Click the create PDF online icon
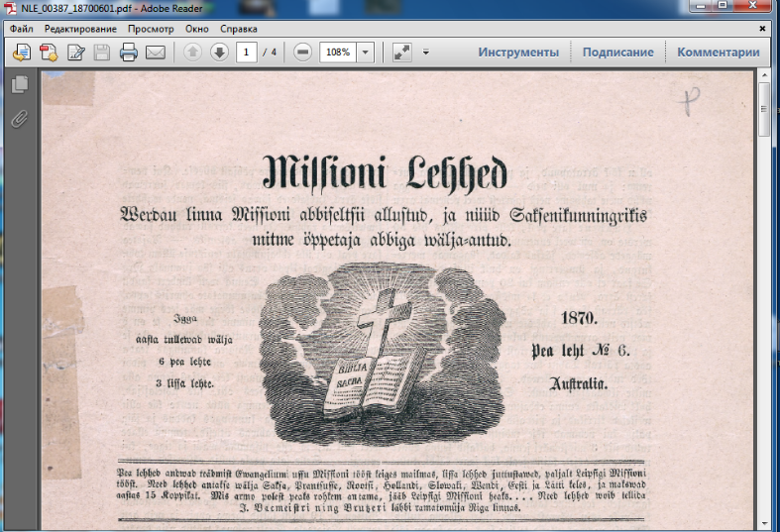This screenshot has height=532, width=780. pyautogui.click(x=49, y=52)
